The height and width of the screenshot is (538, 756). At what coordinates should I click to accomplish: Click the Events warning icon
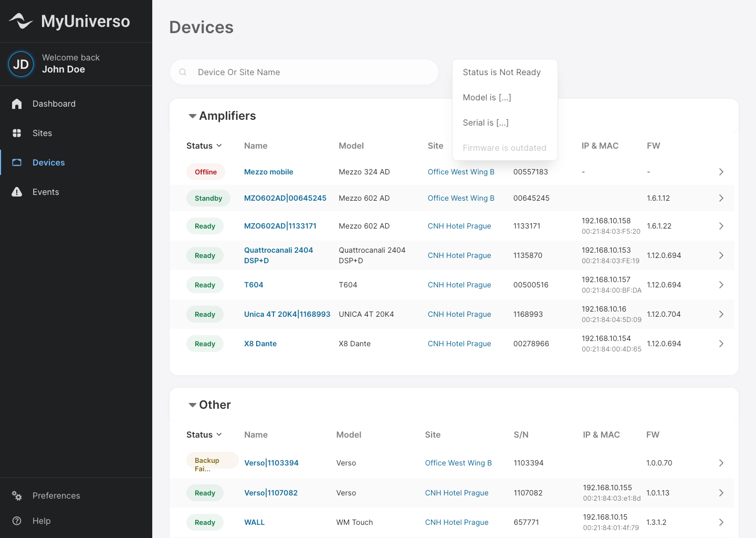click(17, 192)
